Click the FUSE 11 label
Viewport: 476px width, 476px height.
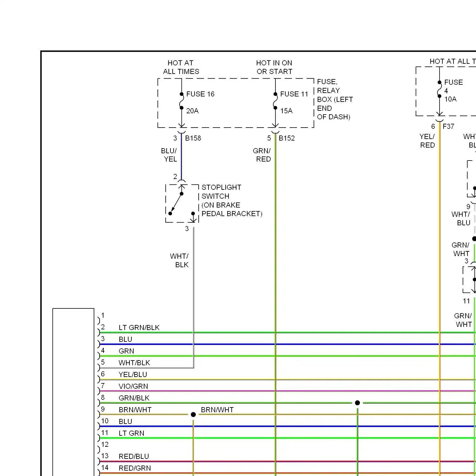click(294, 94)
